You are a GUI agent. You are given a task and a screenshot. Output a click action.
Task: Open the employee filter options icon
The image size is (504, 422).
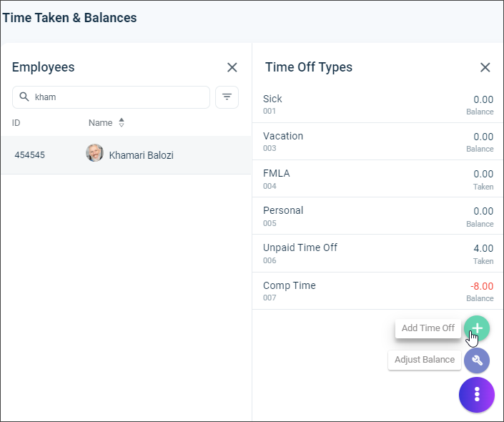click(x=227, y=97)
